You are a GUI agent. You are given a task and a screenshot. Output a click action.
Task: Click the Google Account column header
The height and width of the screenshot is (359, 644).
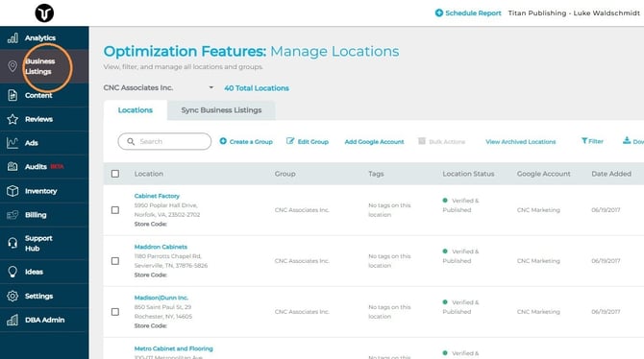pos(544,174)
